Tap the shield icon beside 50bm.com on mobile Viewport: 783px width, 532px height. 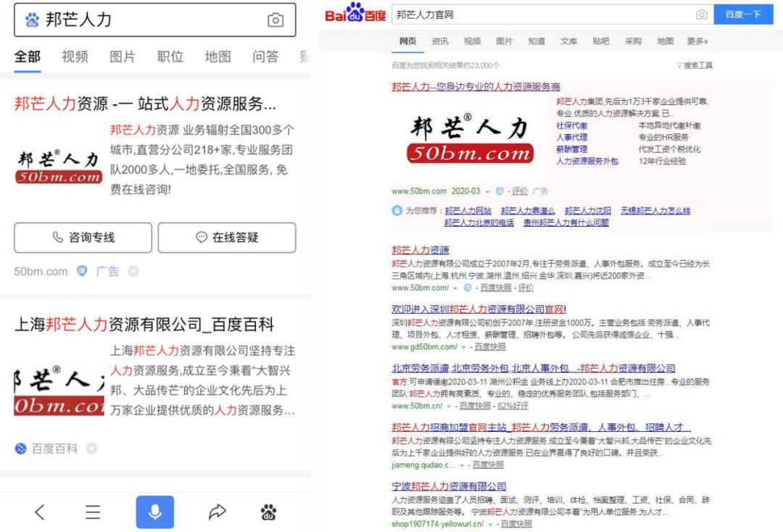coord(82,271)
